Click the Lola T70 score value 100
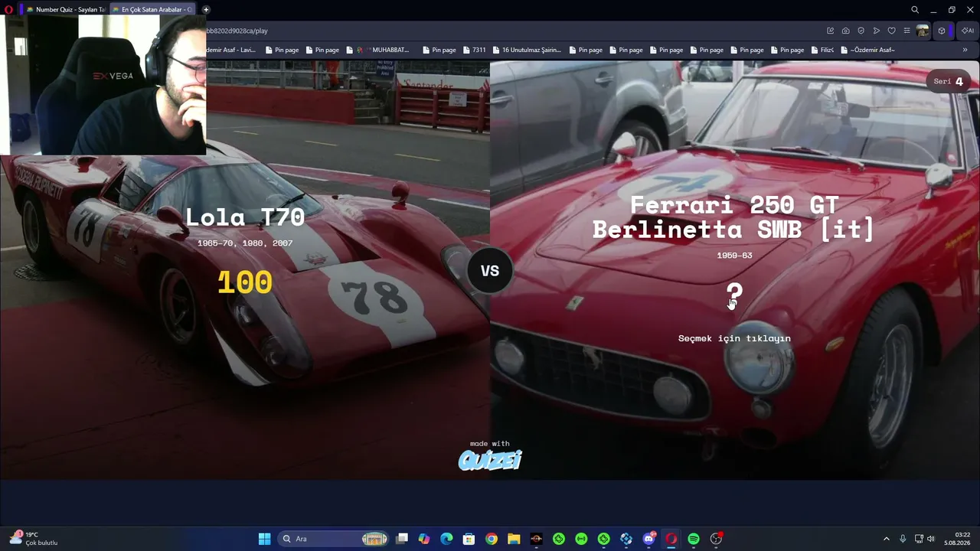Screen dimensions: 980x551 245,282
